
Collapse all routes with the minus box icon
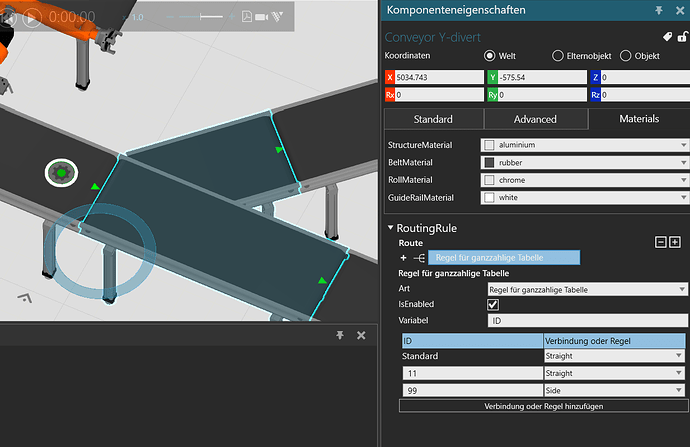click(661, 242)
